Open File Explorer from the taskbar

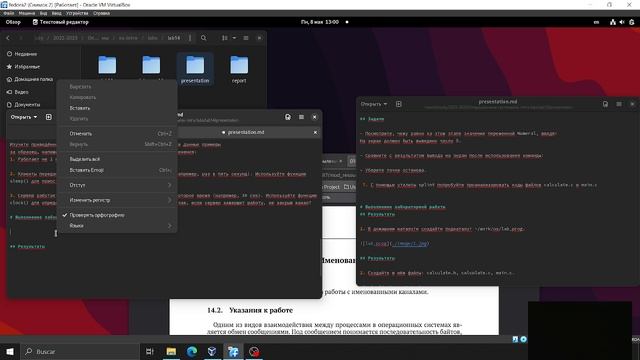click(x=171, y=351)
